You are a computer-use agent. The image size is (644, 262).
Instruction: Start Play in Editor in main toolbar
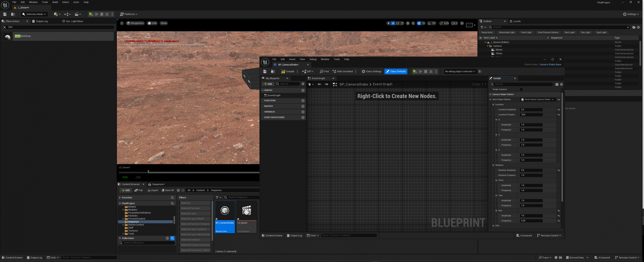coord(91,14)
